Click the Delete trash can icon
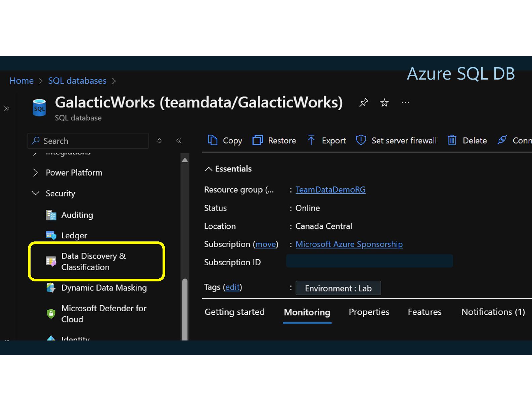 click(452, 140)
